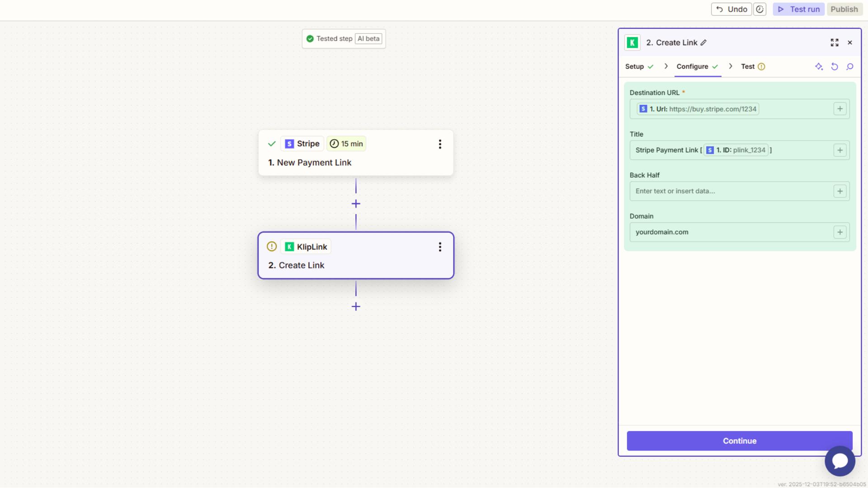Click the Undo button
The width and height of the screenshot is (868, 488).
pos(731,9)
